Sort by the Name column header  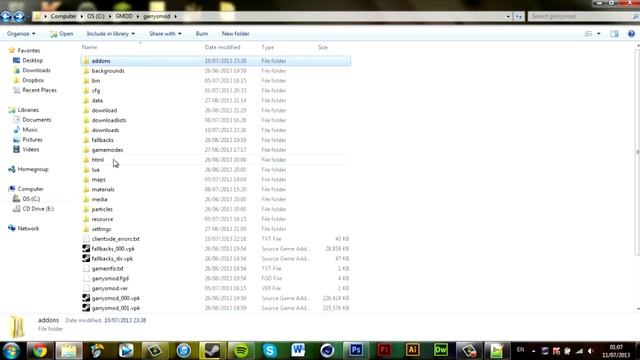click(89, 47)
